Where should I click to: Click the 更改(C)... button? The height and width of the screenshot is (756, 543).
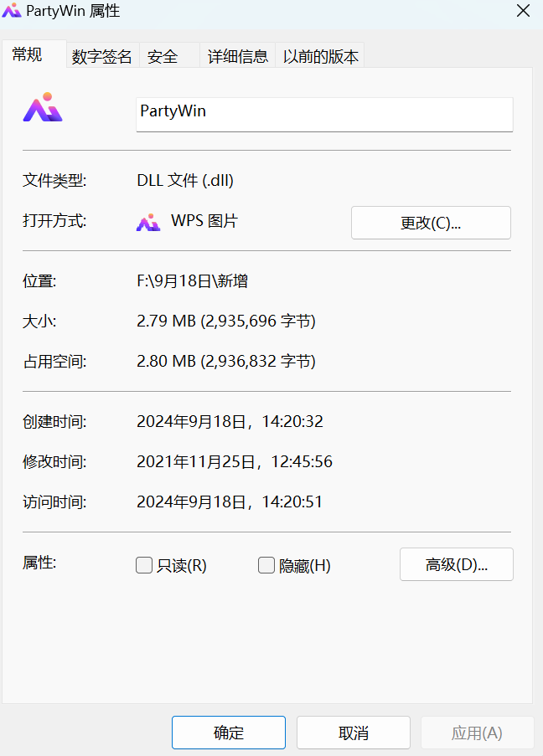pos(431,223)
